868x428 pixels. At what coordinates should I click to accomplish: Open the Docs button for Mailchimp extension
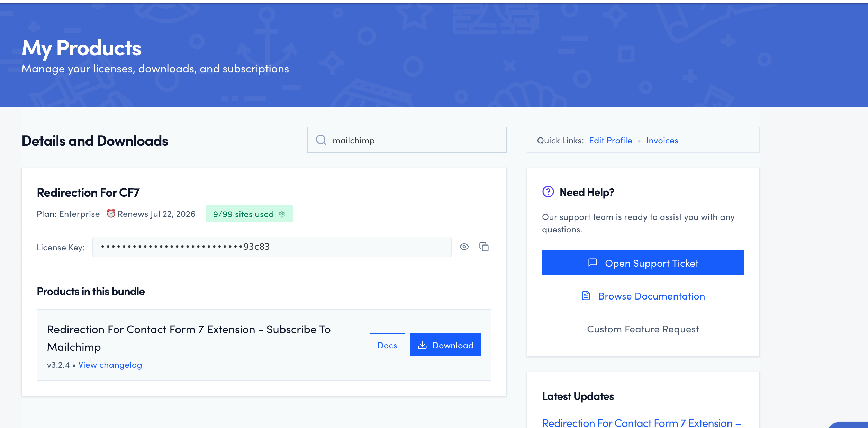click(x=387, y=345)
